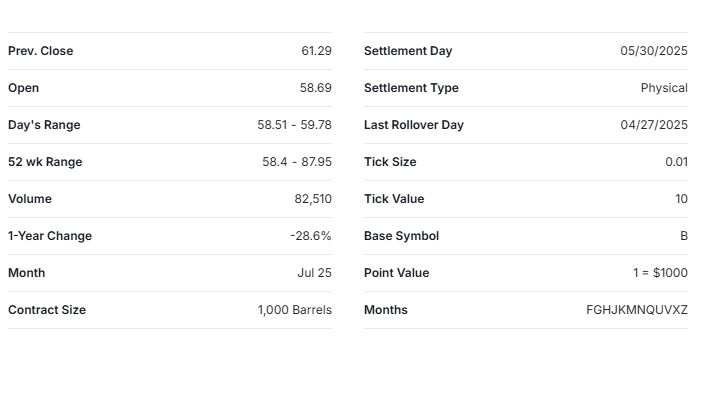Select the Base Symbol value B
Viewport: 713px width, 408px height.
click(x=684, y=236)
